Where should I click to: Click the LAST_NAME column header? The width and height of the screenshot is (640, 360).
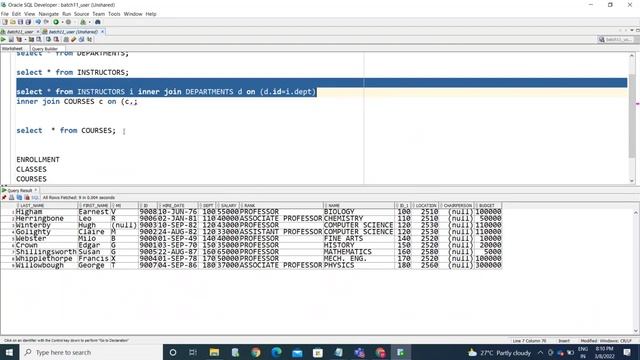[x=47, y=205]
